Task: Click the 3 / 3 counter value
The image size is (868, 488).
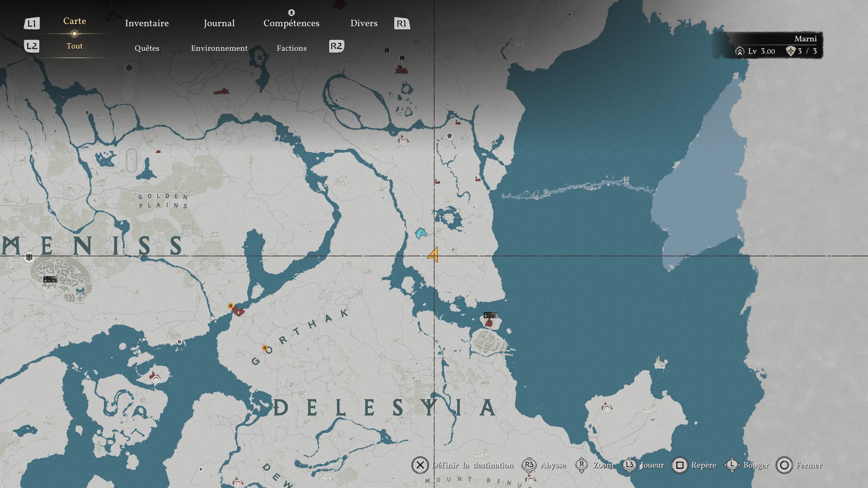Action: click(x=807, y=51)
